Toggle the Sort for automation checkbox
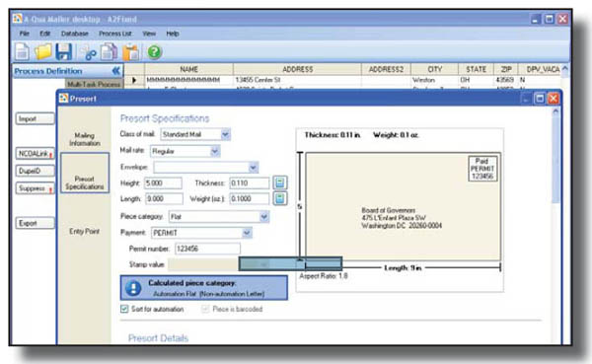This screenshot has height=364, width=592. pyautogui.click(x=124, y=309)
